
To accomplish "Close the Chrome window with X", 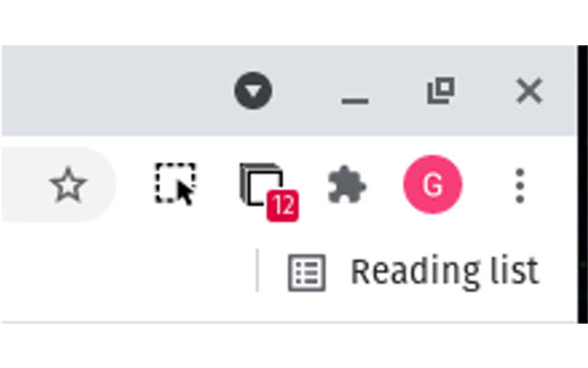I will (529, 90).
